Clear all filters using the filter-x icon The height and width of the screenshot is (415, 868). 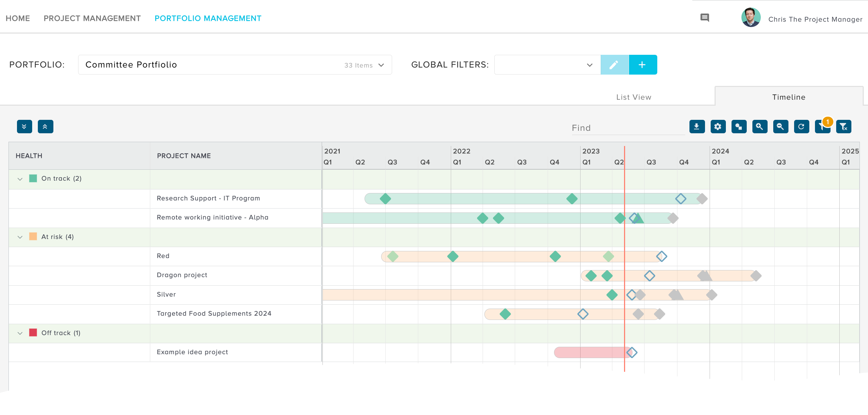(x=843, y=127)
